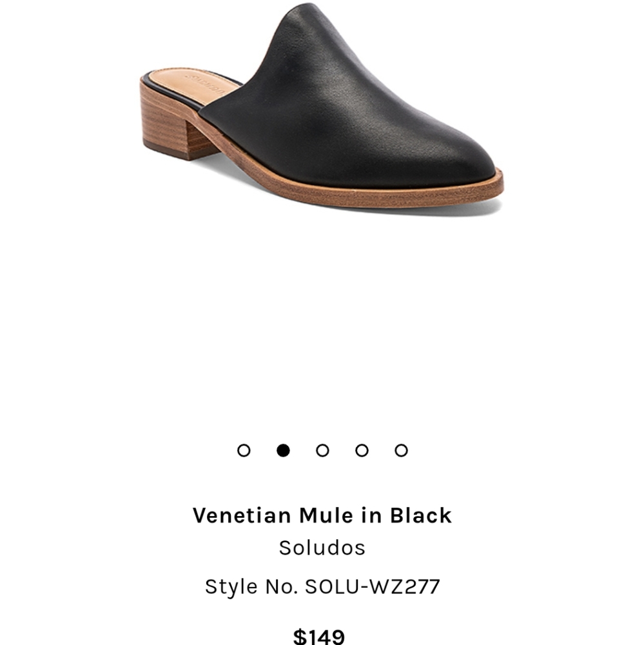Click the Style No. SOLU-WZ277 text
This screenshot has height=645, width=644.
[322, 587]
